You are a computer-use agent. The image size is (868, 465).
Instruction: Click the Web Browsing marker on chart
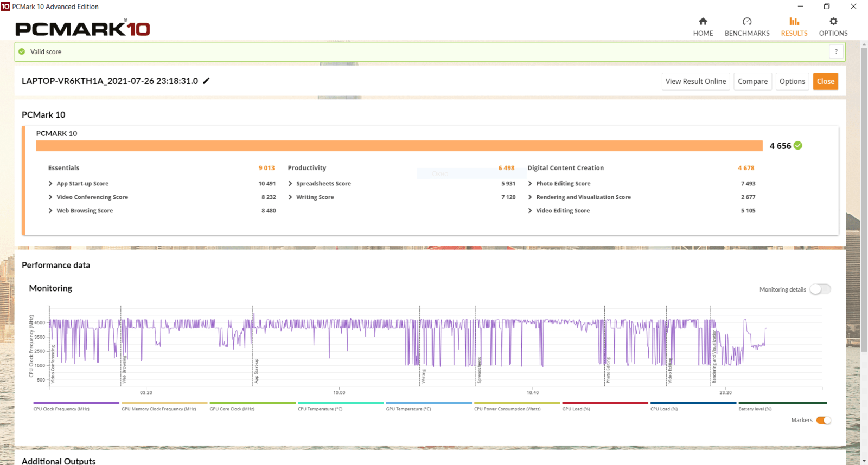[124, 370]
